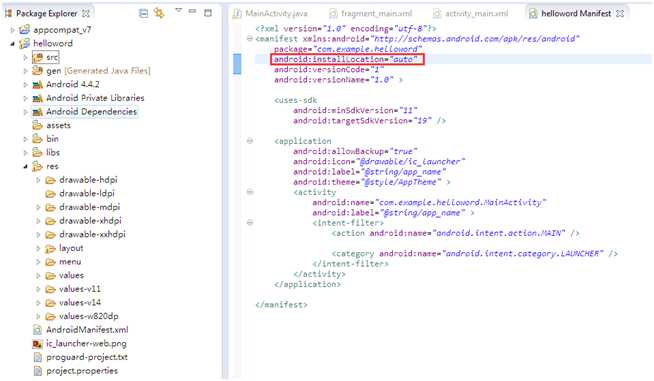Click the drawable-ldpi folder icon
The width and height of the screenshot is (654, 381).
coord(50,194)
